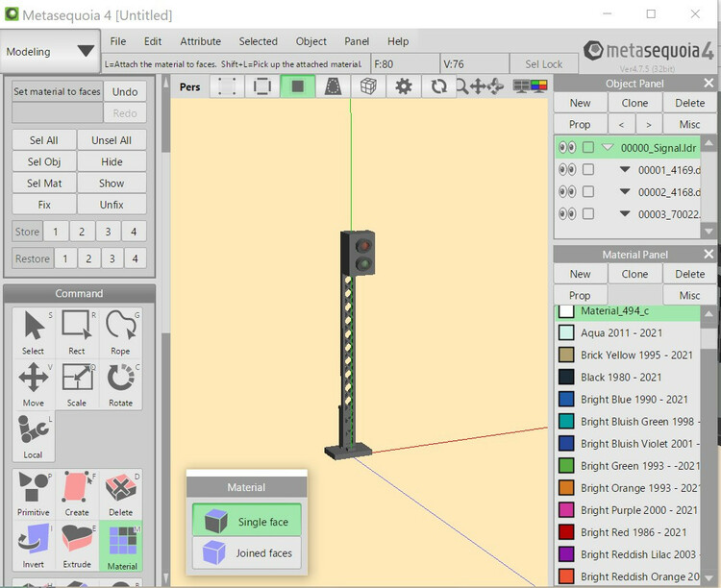
Task: Open the Attribute menu
Action: pyautogui.click(x=201, y=41)
